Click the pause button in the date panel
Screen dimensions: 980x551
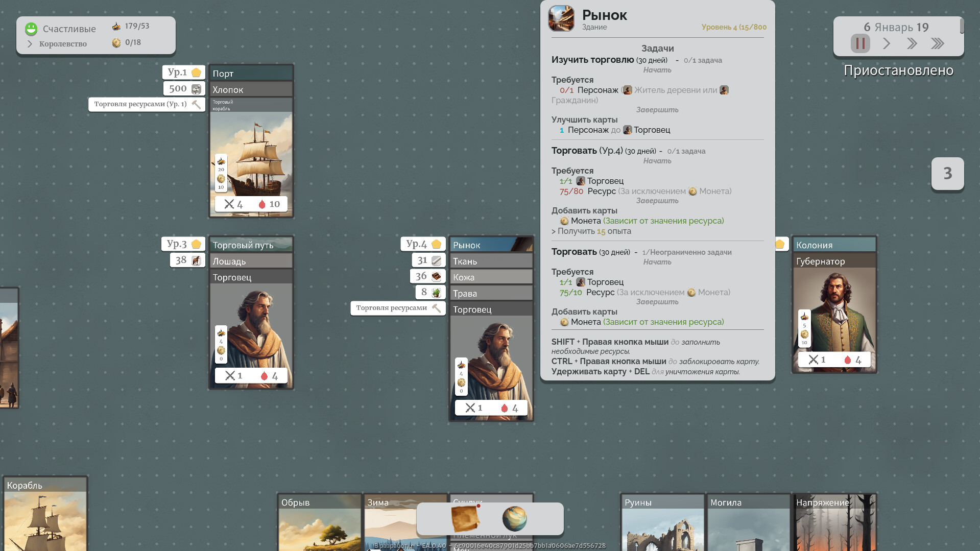pyautogui.click(x=860, y=43)
